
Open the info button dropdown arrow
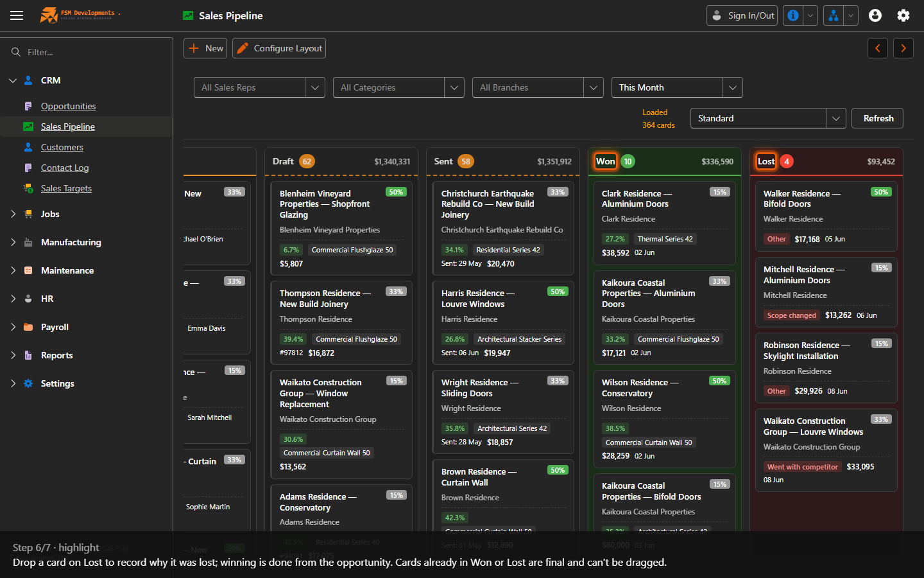(810, 15)
